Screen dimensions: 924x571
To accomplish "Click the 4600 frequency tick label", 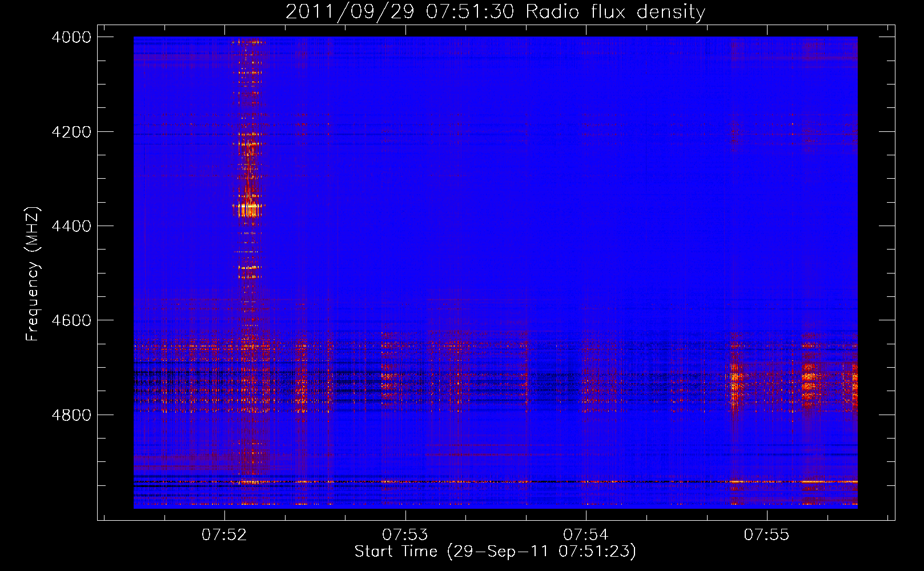I will [71, 320].
